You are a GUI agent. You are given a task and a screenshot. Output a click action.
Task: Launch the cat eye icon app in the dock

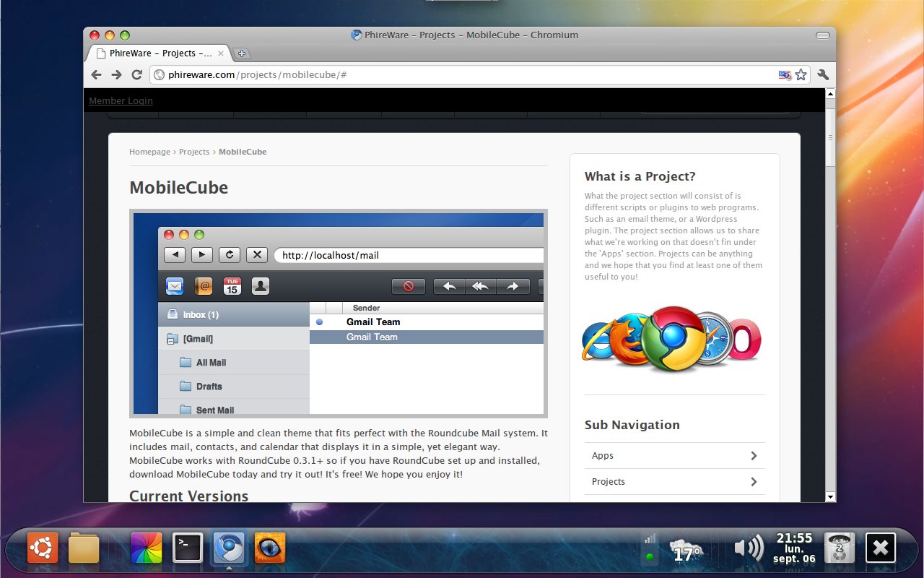click(x=270, y=548)
